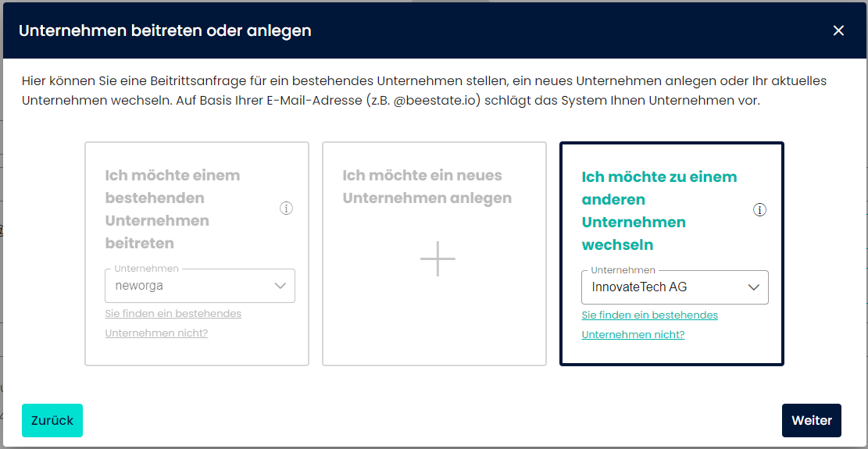Image resolution: width=868 pixels, height=449 pixels.
Task: Click gray link 'Sie finden ein bestehendes Unternehmen nicht?'
Action: tap(173, 323)
